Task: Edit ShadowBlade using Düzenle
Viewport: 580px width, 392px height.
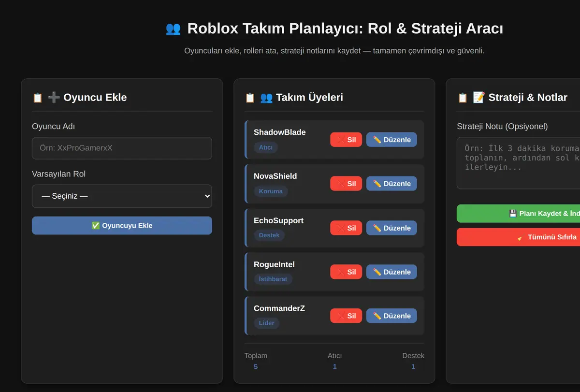Action: (x=391, y=140)
